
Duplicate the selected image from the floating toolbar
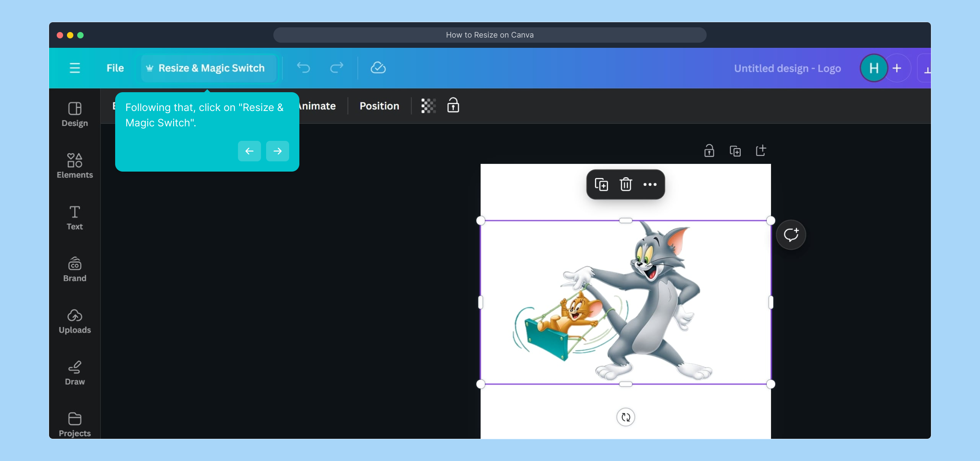(601, 184)
